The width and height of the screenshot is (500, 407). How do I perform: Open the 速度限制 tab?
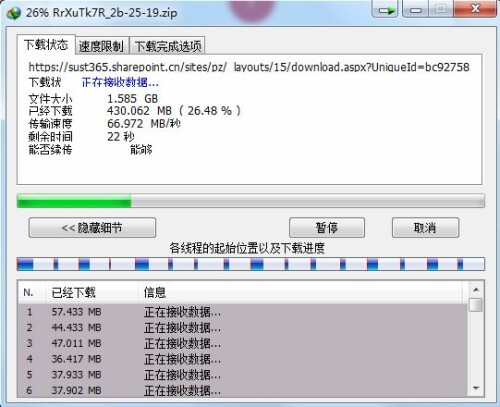[101, 46]
